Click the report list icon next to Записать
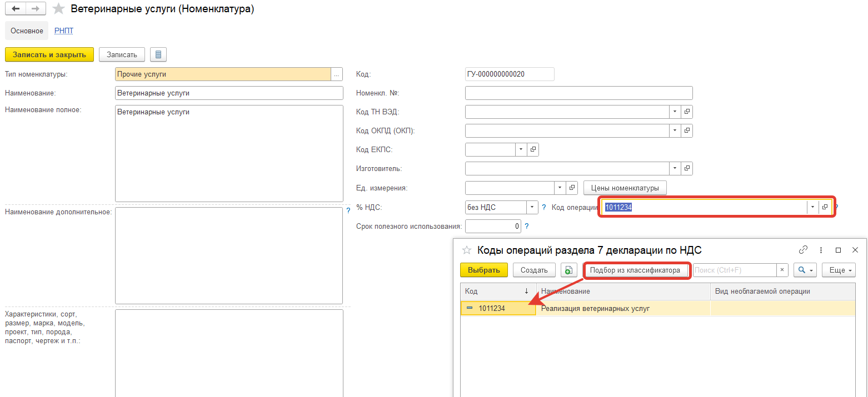This screenshot has width=868, height=397. tap(158, 54)
